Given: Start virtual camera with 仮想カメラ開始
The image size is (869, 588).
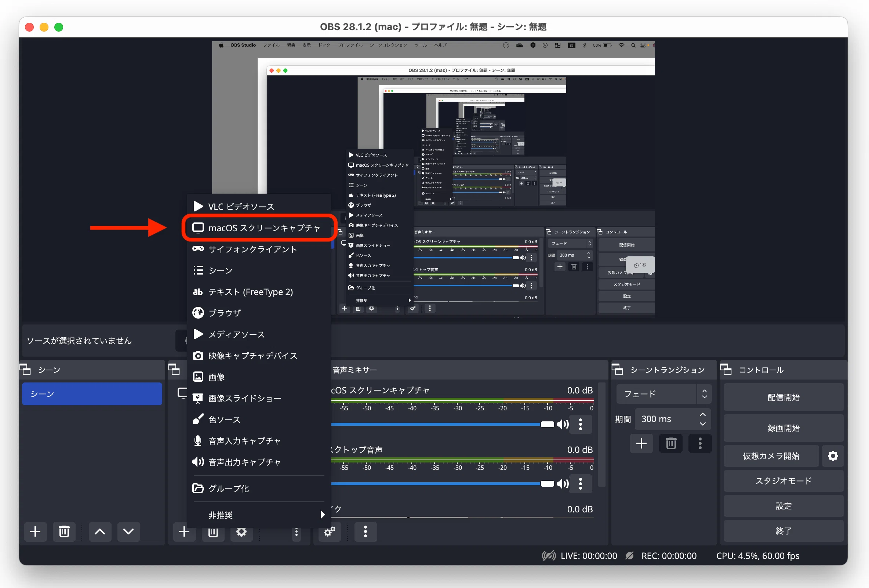Looking at the screenshot, I should (771, 456).
